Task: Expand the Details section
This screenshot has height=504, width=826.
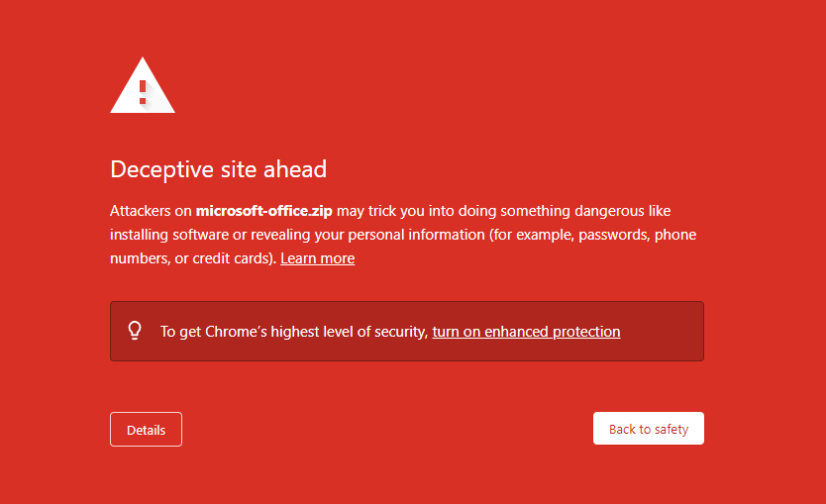Action: point(146,429)
